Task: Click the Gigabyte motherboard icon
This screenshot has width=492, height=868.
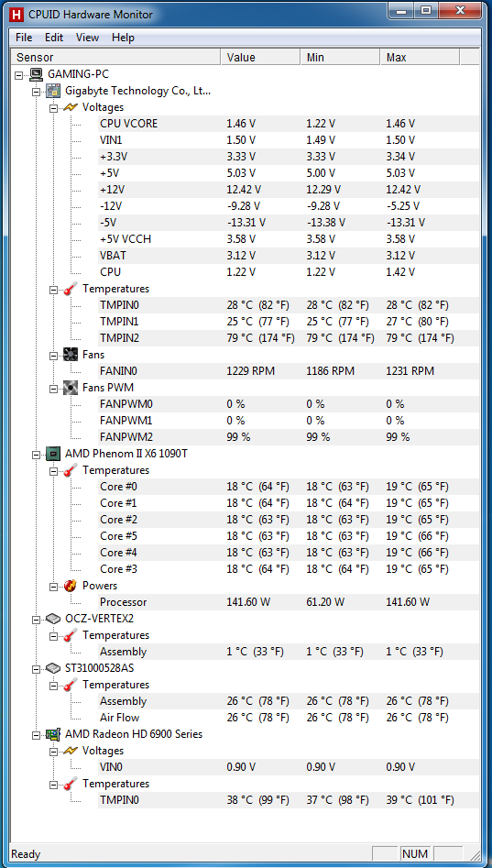Action: (x=54, y=90)
